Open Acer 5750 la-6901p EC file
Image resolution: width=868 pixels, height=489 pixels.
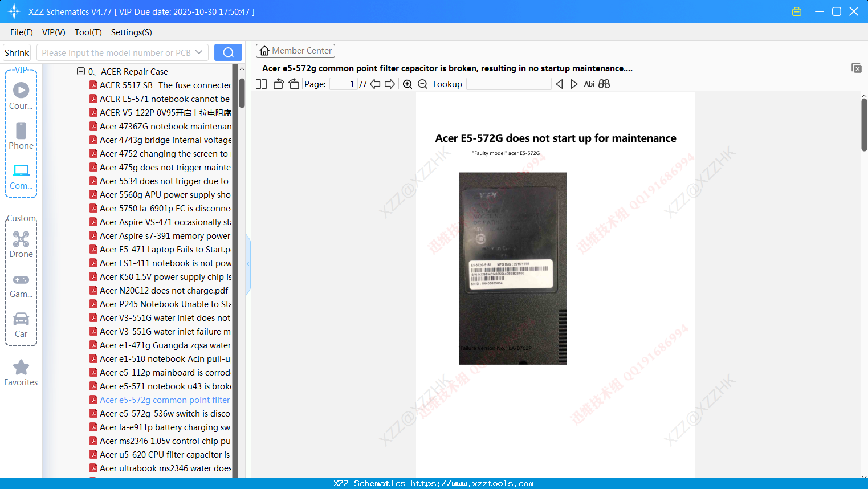160,209
